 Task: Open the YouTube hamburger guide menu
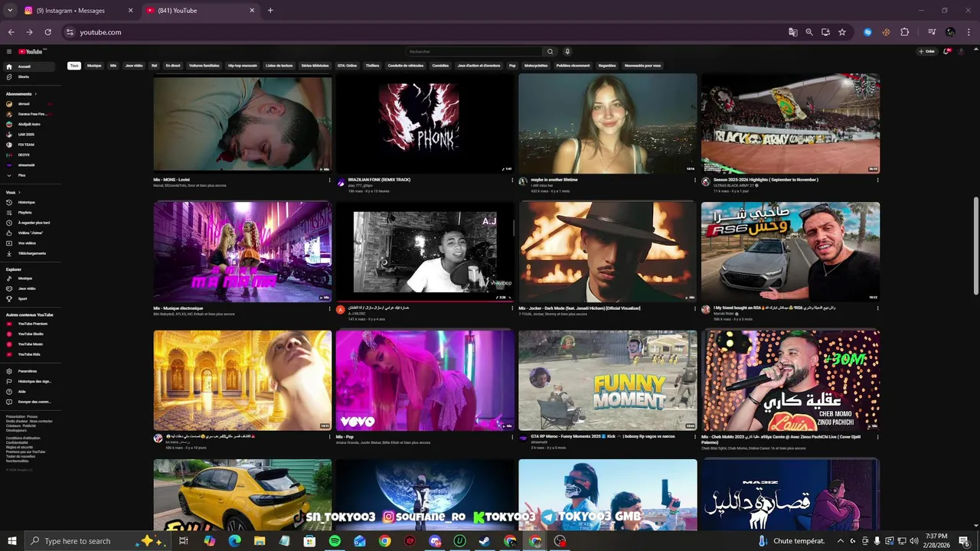[9, 51]
